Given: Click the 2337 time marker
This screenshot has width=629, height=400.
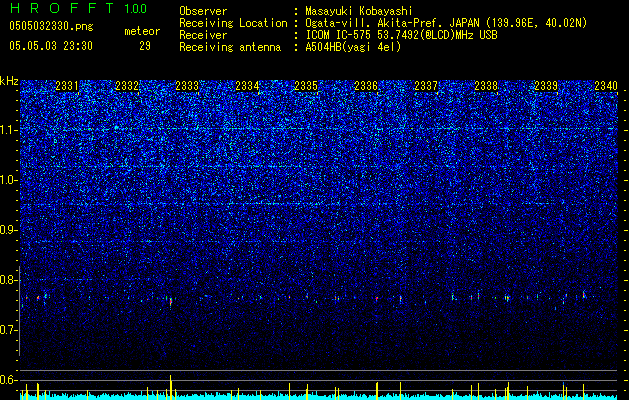Looking at the screenshot, I should (426, 86).
